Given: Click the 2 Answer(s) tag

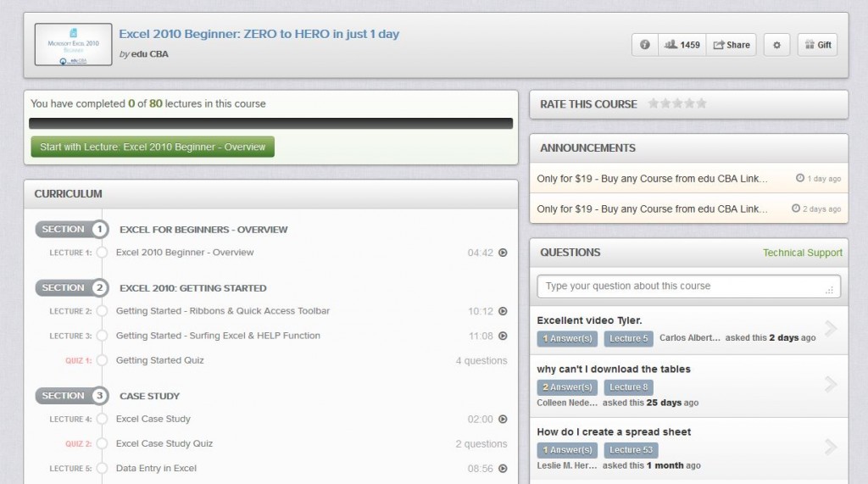Looking at the screenshot, I should (x=567, y=387).
